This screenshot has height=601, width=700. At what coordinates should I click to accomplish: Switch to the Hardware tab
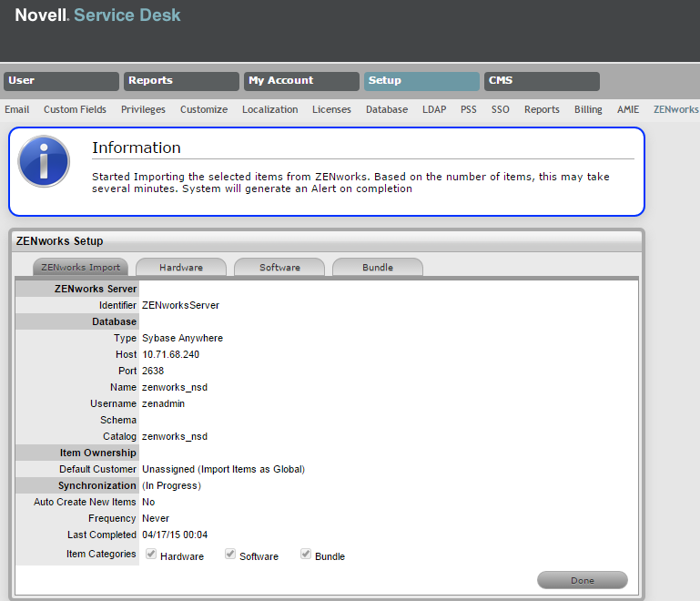tap(180, 268)
